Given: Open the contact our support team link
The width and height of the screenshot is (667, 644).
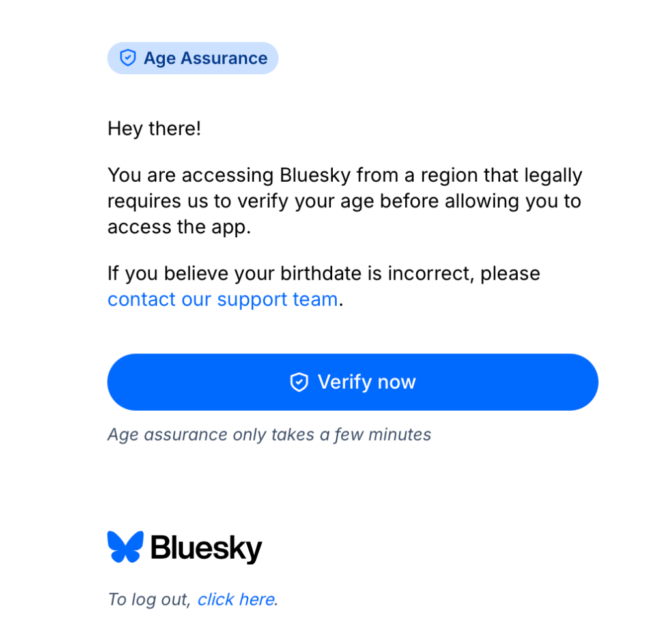Looking at the screenshot, I should [x=223, y=299].
